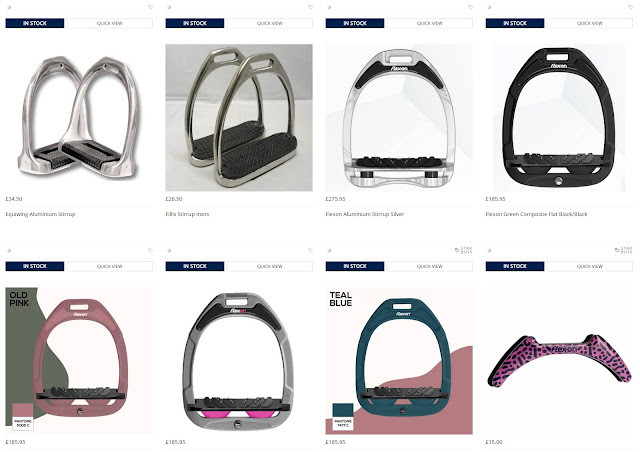The image size is (640, 452).
Task: Open Quick View for Flexon Aluminium Stirrup Silver
Action: click(429, 23)
